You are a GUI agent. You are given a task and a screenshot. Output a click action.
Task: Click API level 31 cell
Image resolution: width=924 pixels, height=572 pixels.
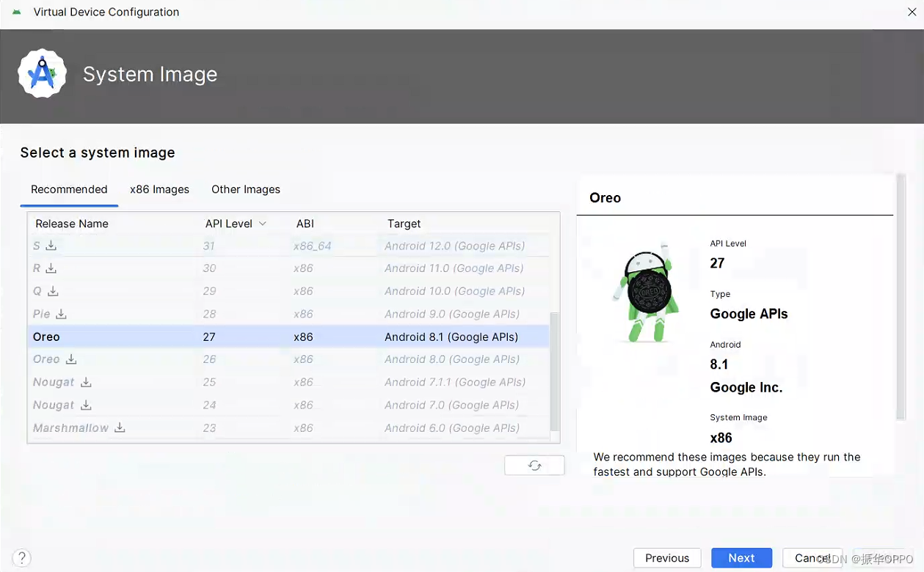[x=209, y=246]
